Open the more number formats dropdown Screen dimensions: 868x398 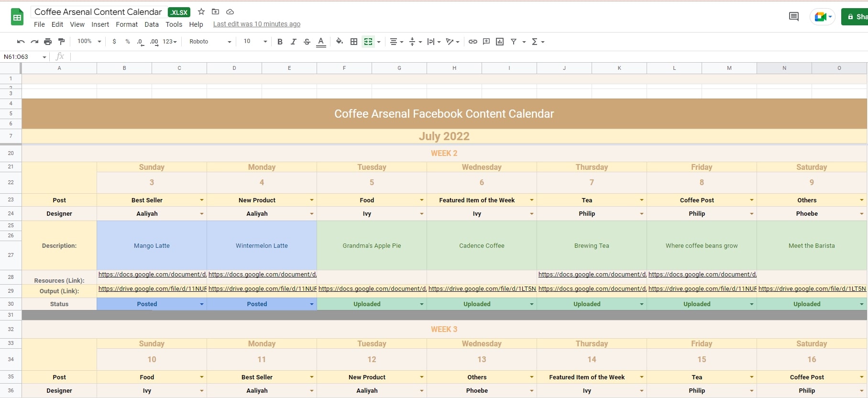tap(170, 42)
